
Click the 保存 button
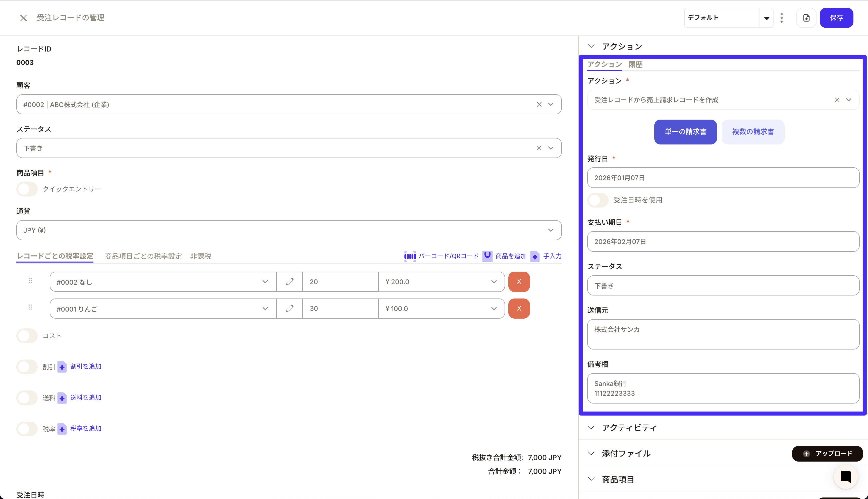point(836,18)
